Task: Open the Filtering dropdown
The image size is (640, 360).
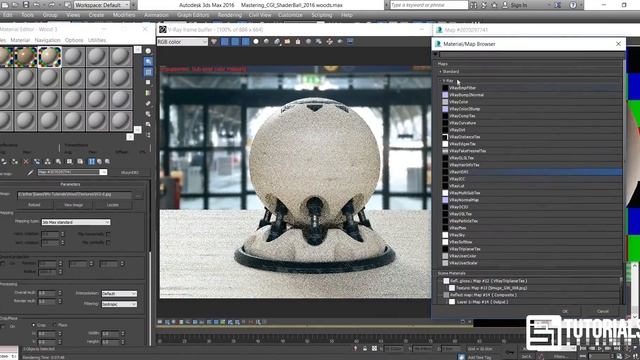Action: pyautogui.click(x=119, y=304)
